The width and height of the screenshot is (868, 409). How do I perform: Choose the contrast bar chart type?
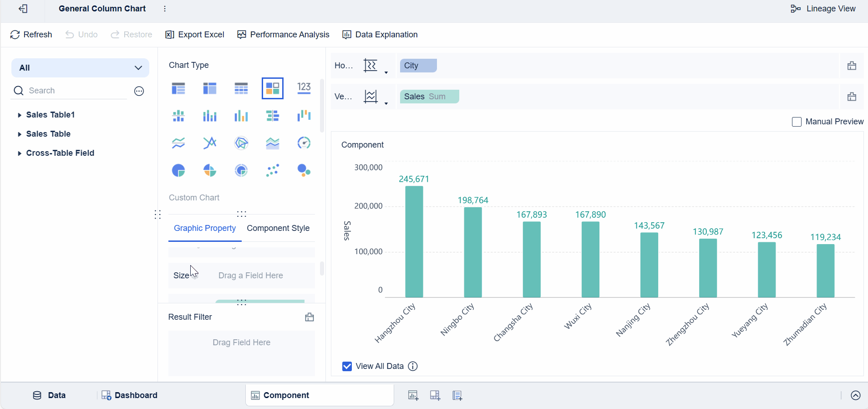273,116
